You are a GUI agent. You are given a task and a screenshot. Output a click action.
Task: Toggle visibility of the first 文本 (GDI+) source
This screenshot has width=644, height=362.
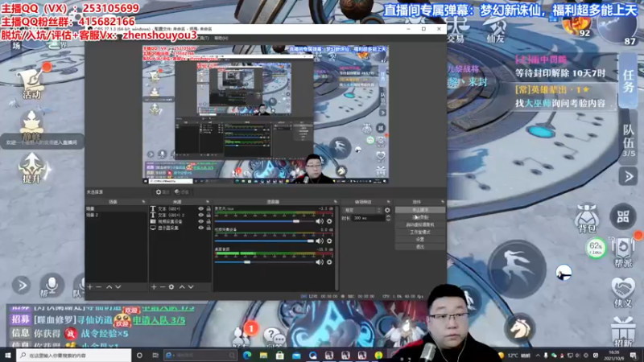click(200, 208)
